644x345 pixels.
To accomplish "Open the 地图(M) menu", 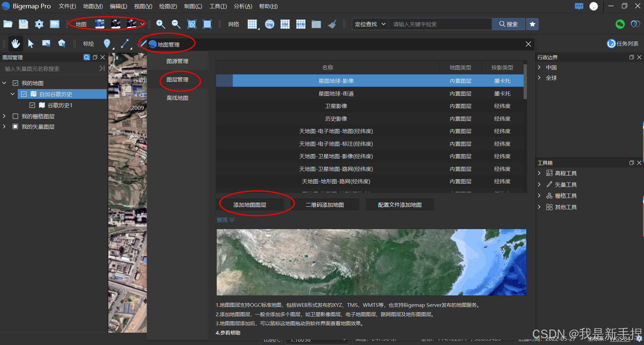I will coord(93,6).
